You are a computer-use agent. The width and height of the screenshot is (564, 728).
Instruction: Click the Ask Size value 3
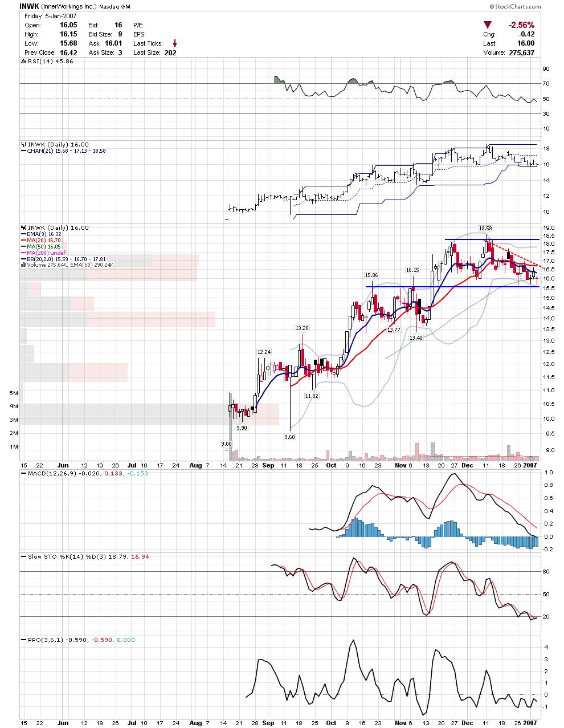[120, 53]
